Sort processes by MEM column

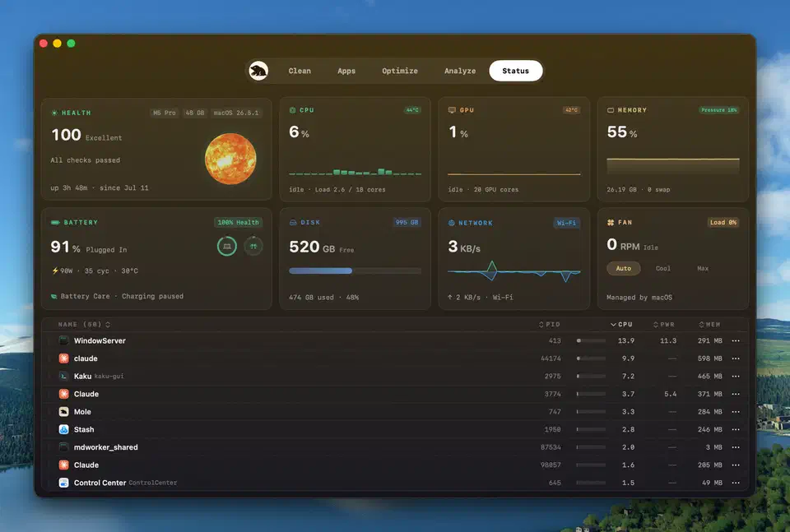pyautogui.click(x=709, y=325)
